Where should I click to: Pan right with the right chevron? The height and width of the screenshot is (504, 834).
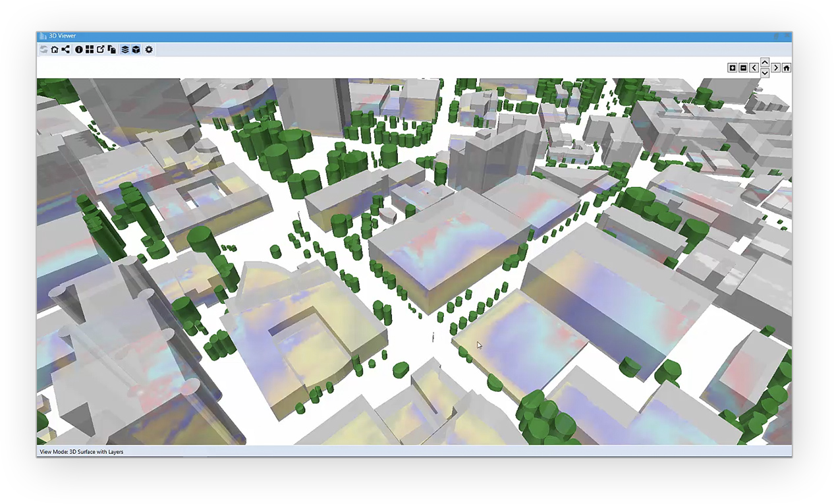pyautogui.click(x=776, y=68)
